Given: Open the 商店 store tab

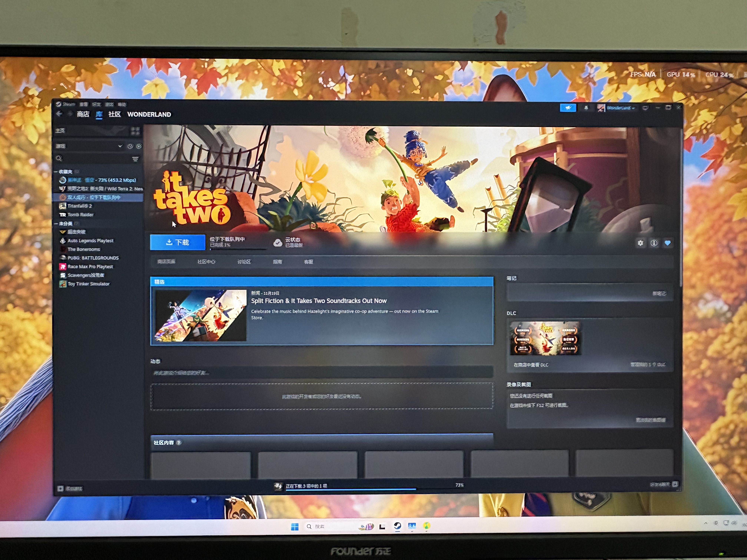Looking at the screenshot, I should 83,114.
